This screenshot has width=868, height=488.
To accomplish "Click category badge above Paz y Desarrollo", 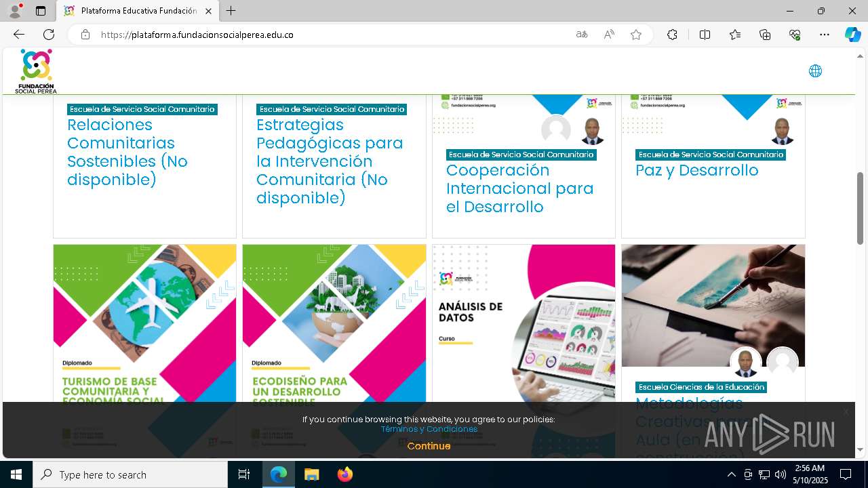I will tap(711, 155).
